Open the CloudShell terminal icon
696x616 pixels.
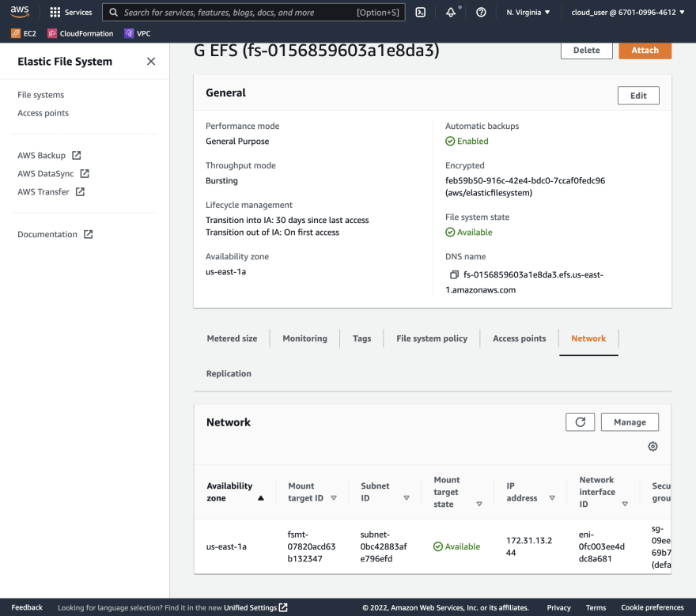pos(420,13)
